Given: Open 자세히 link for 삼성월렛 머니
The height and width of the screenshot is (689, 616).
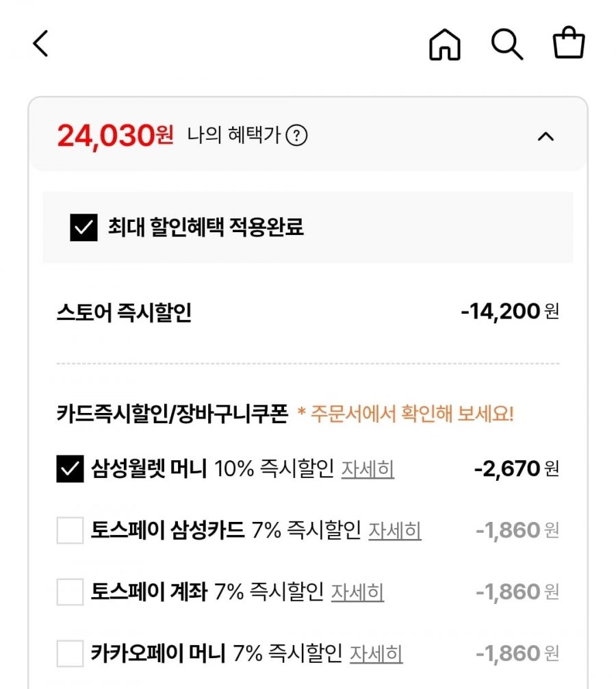Looking at the screenshot, I should [368, 469].
